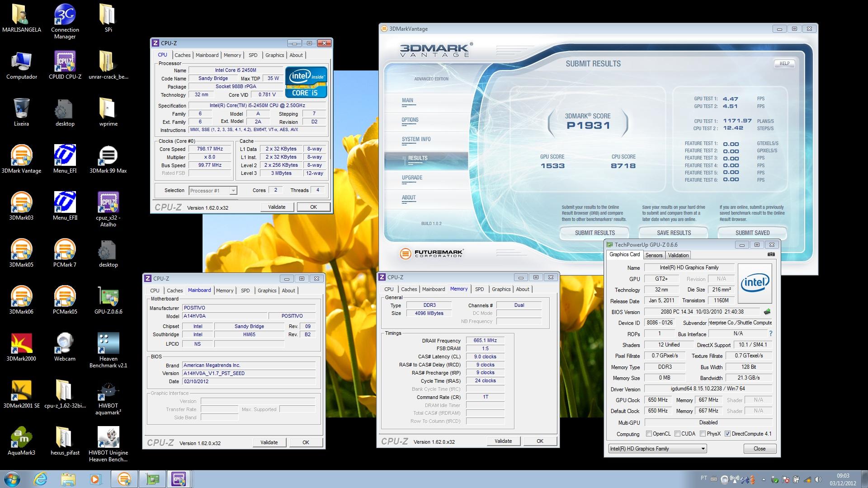Screen dimensions: 868x488
Task: Open 3DMark 99 Max shortcut
Action: click(x=108, y=159)
